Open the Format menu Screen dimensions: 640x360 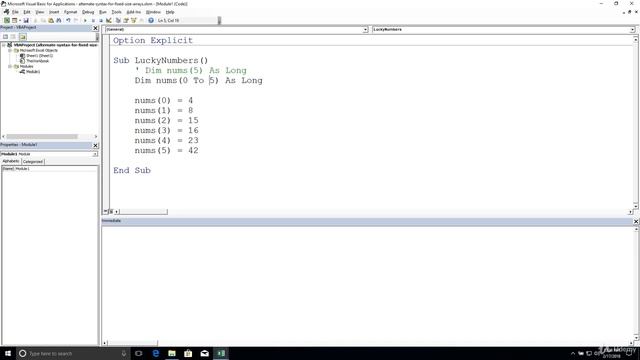pos(70,12)
